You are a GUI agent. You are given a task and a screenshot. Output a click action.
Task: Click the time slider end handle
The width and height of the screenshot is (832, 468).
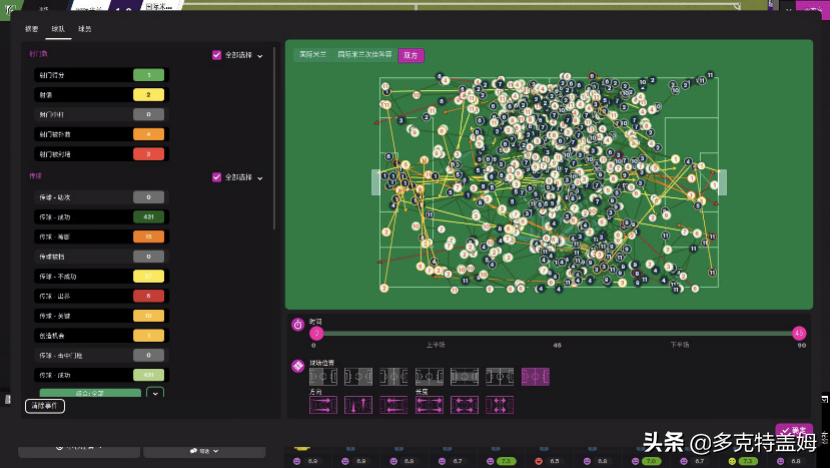pos(799,333)
